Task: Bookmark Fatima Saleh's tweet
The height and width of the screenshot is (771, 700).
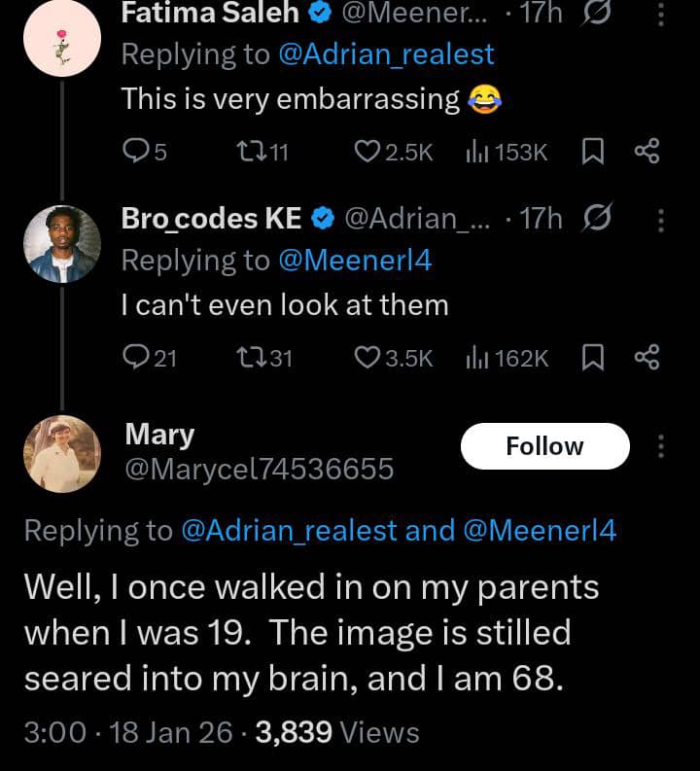Action: coord(591,151)
